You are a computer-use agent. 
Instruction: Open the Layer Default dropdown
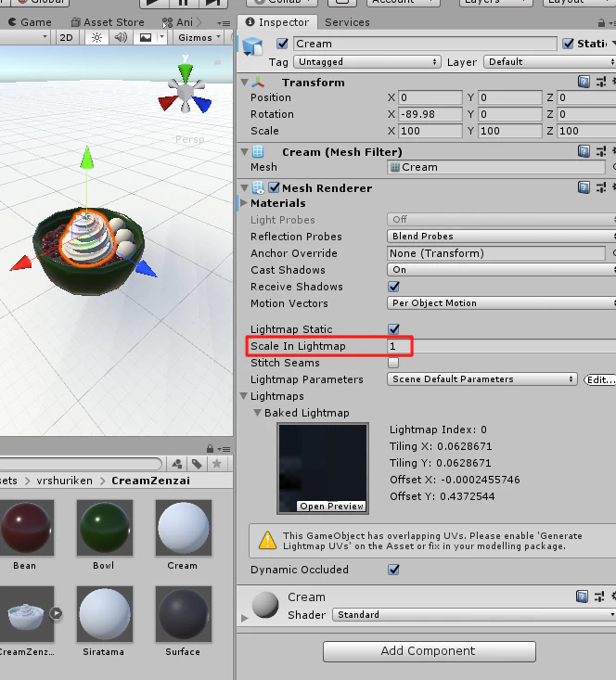tap(549, 62)
